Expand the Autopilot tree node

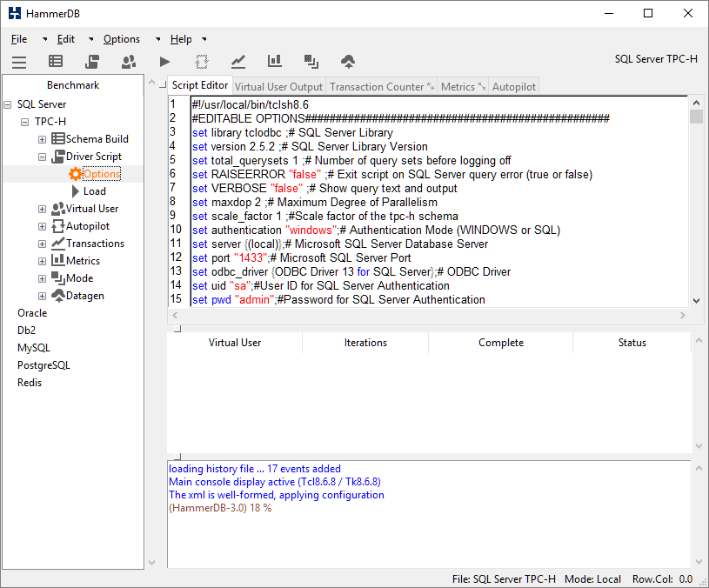pyautogui.click(x=42, y=226)
